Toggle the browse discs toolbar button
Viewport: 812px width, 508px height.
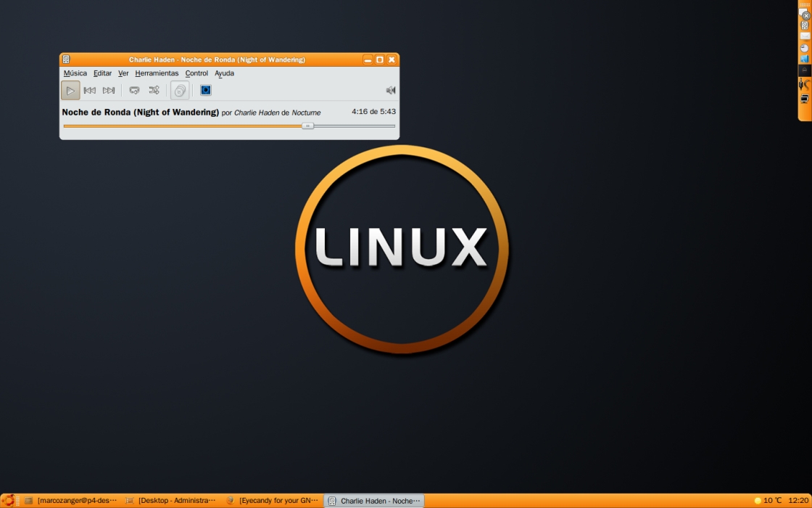(x=180, y=90)
